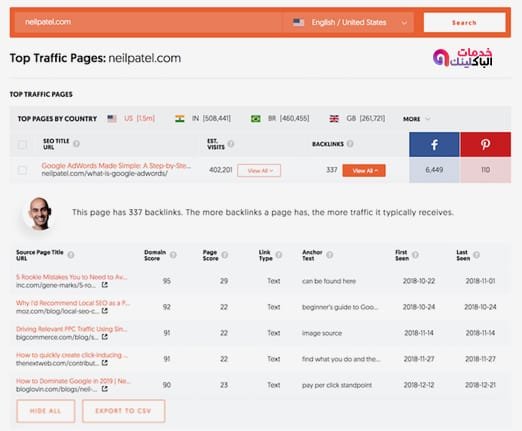The image size is (522, 431).
Task: Click domain score 95 cell
Action: [167, 281]
